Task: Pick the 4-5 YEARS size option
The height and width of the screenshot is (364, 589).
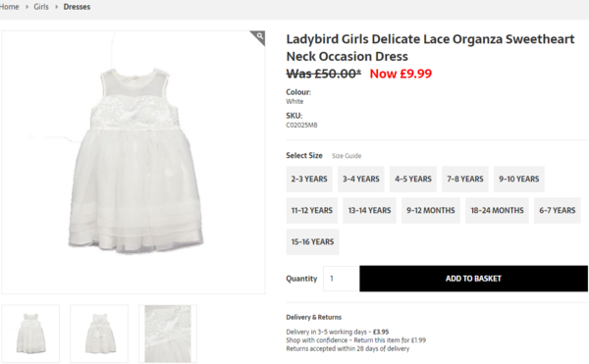Action: tap(413, 179)
